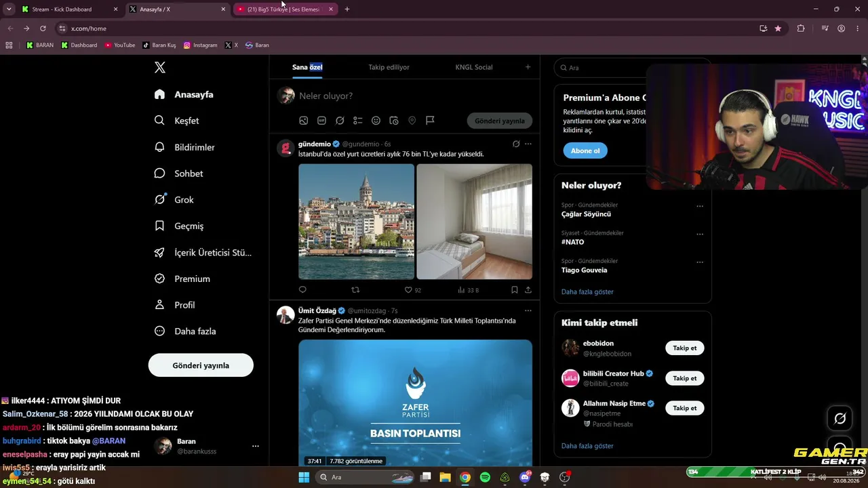View analytics of the gündemio post
The width and height of the screenshot is (868, 488).
468,290
